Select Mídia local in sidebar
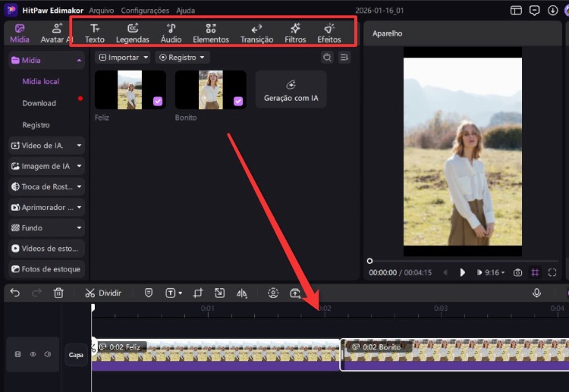The image size is (569, 392). click(41, 81)
